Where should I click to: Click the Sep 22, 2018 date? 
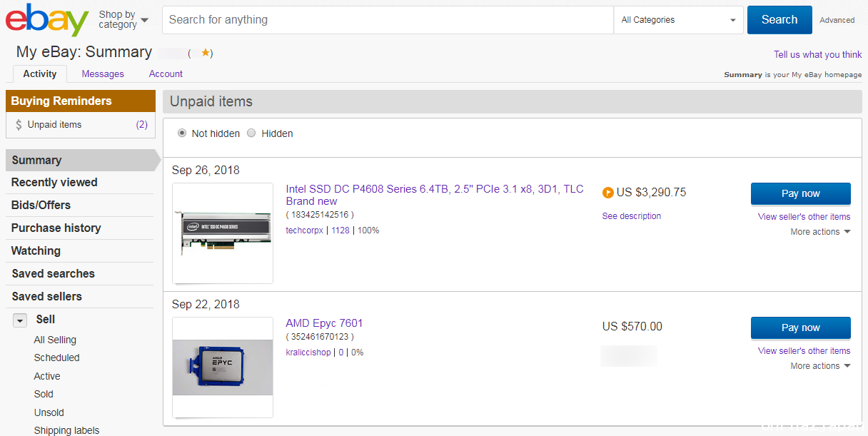[206, 304]
